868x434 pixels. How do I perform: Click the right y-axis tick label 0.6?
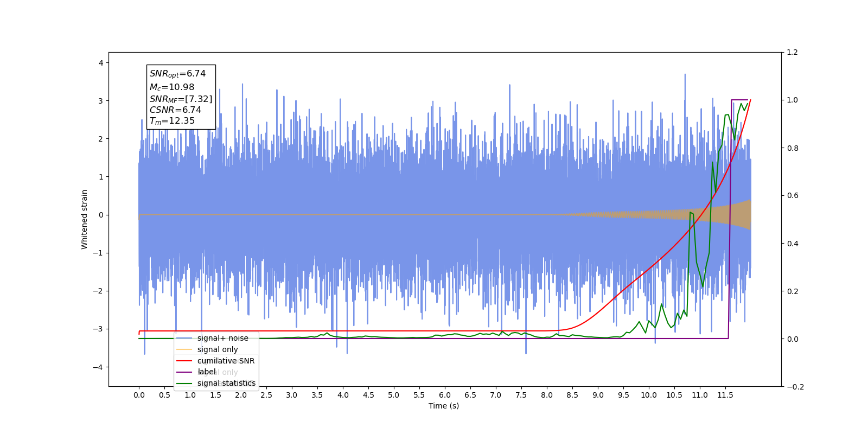[792, 196]
